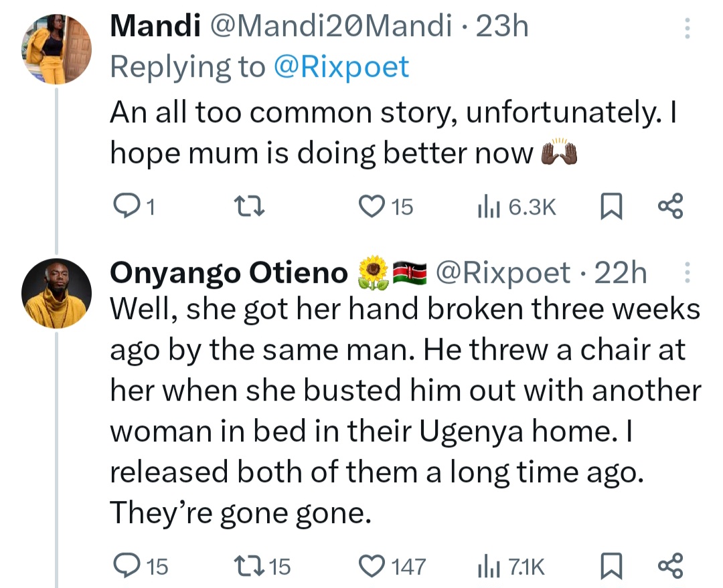Reply to Mandi's tweet
Viewport: 723px width, 588px height.
click(x=125, y=207)
